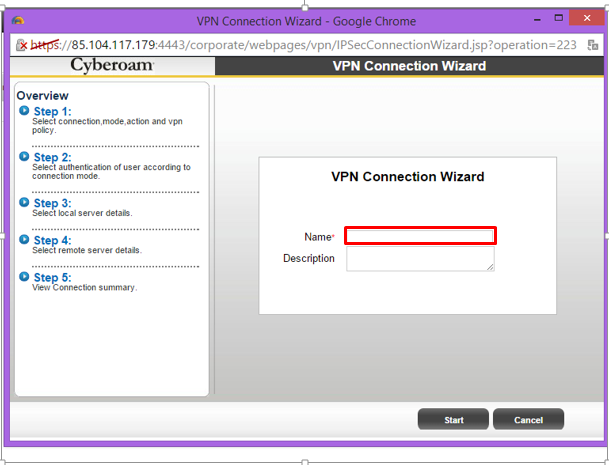Click the insecure HTTPS lock icon
The image size is (609, 465).
21,45
